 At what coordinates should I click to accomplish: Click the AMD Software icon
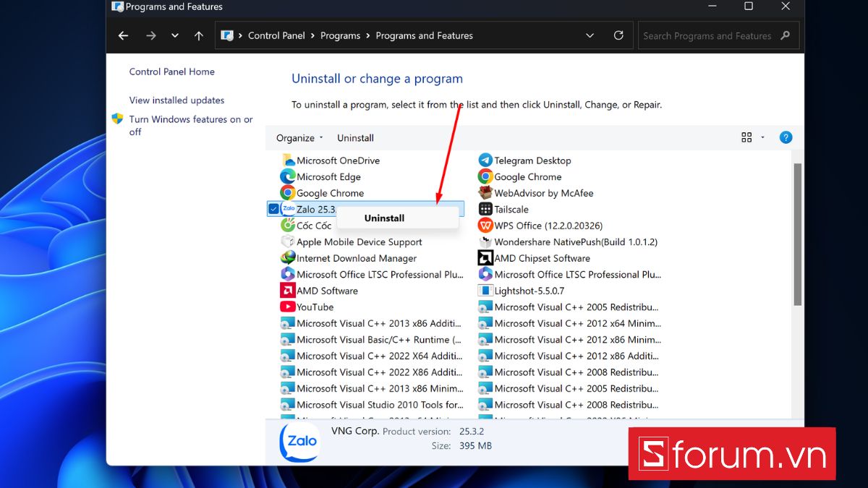point(288,291)
